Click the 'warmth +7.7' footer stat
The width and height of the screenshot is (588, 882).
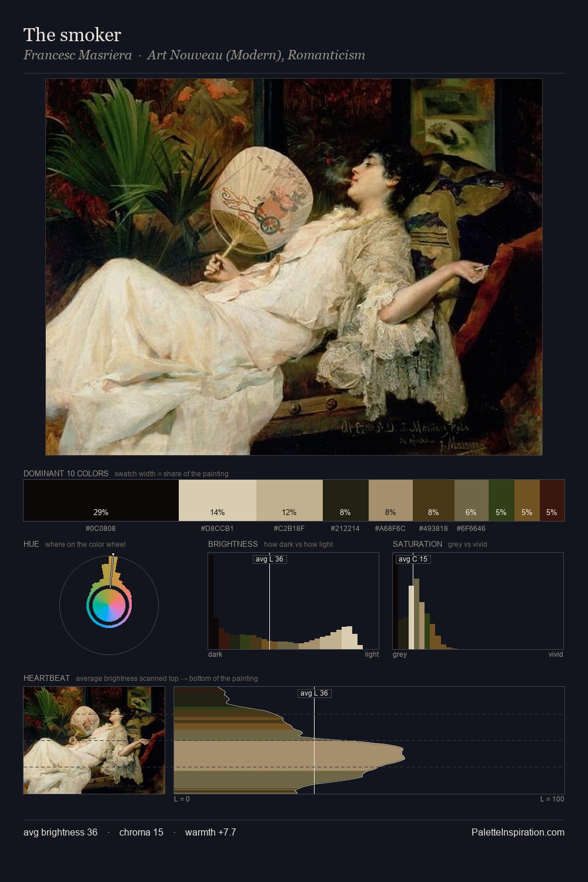click(x=211, y=832)
